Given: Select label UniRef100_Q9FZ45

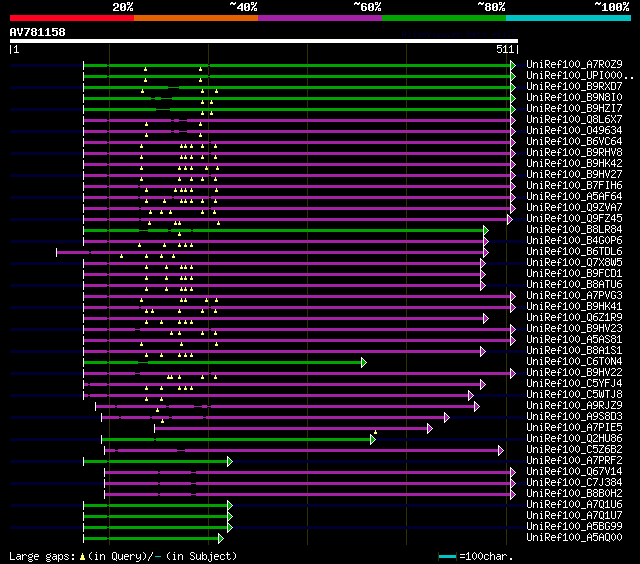Looking at the screenshot, I should [x=574, y=219].
